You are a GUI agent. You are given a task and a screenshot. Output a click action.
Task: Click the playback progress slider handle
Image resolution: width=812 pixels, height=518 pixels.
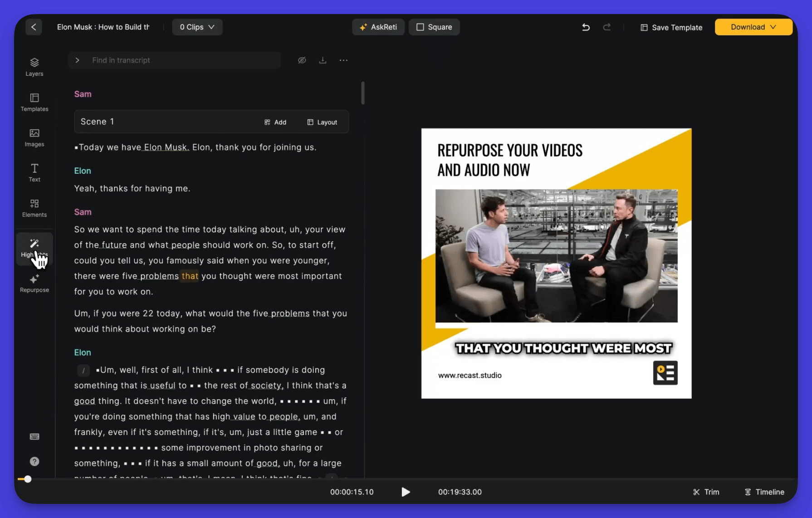pyautogui.click(x=28, y=479)
